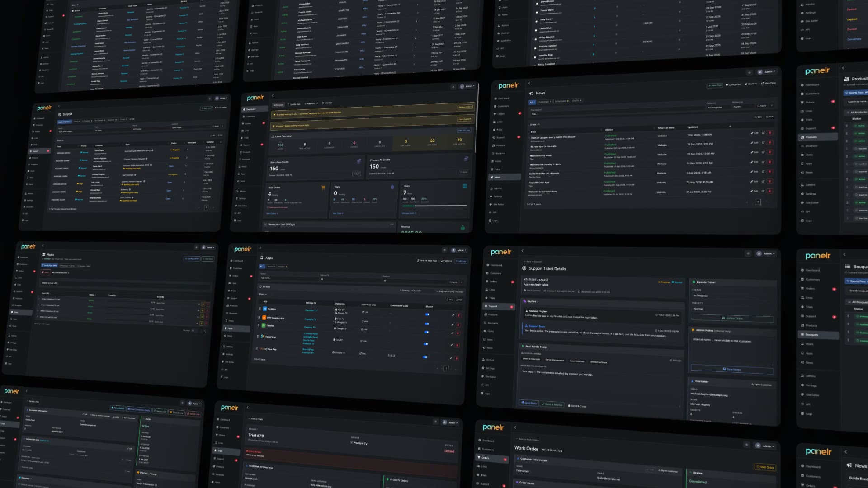Toggle the Shown switch for Panelr App
Viewport: 868px width, 488px height.
(425, 344)
